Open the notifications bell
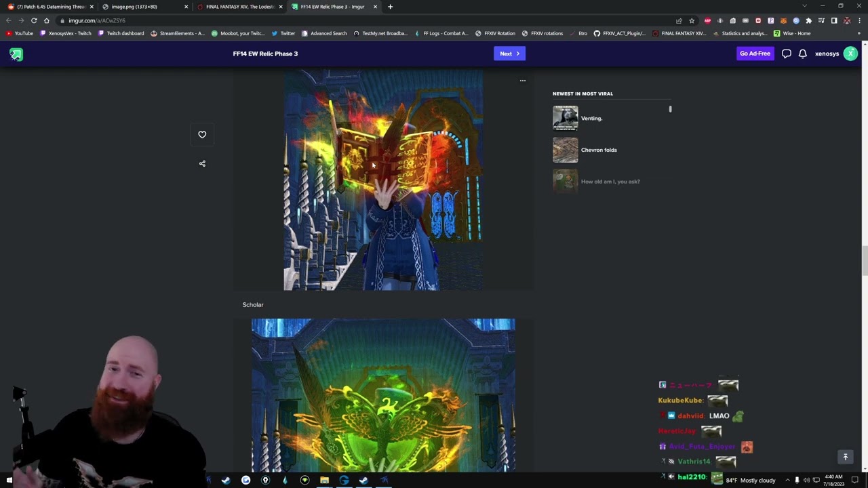The width and height of the screenshot is (868, 488). pos(803,54)
